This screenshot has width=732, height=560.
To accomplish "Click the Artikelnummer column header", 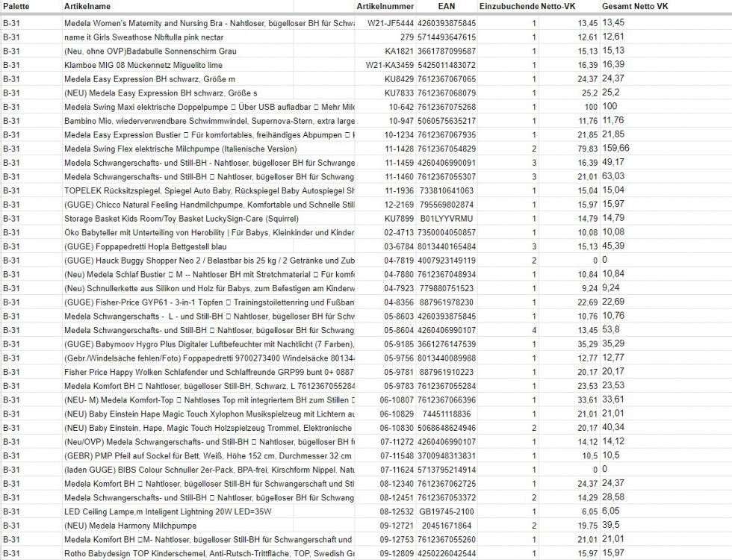I will click(x=385, y=7).
